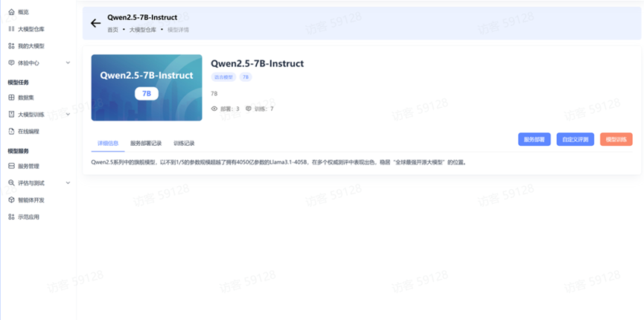Click the 体验中心 icon in sidebar

11,63
